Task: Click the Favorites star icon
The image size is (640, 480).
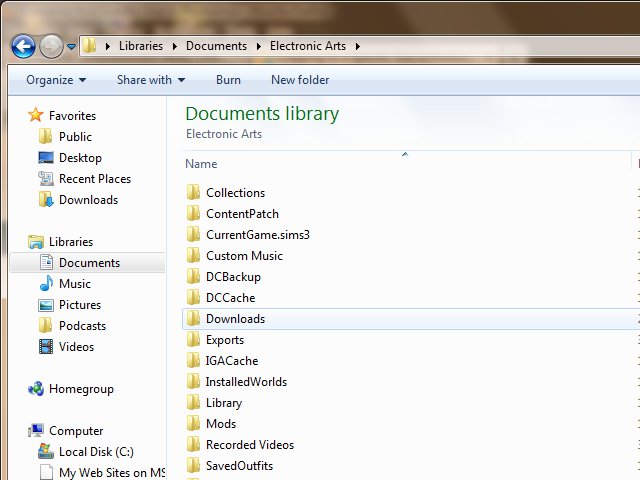Action: click(x=36, y=116)
